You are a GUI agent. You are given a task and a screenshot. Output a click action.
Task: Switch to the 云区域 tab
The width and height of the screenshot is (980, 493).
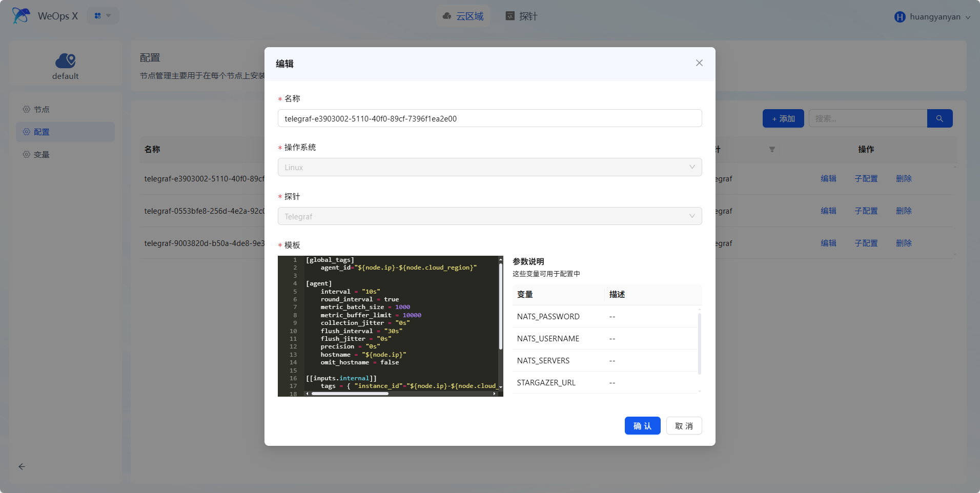coord(463,16)
